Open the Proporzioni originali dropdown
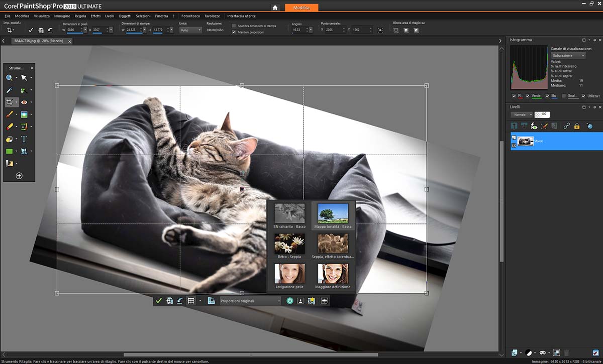Viewport: 603px width, 364px height. [x=250, y=301]
